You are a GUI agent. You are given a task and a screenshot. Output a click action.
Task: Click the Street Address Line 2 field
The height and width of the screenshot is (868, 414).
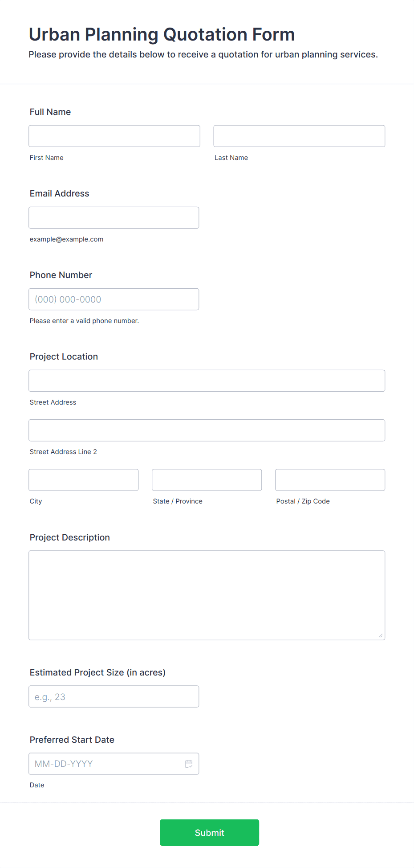tap(207, 430)
